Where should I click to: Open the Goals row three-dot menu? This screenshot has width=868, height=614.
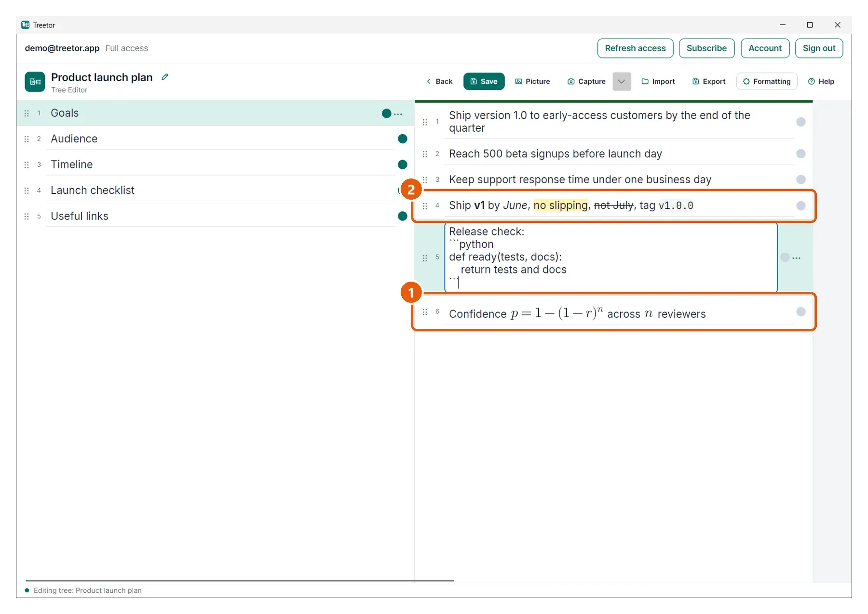(x=398, y=114)
